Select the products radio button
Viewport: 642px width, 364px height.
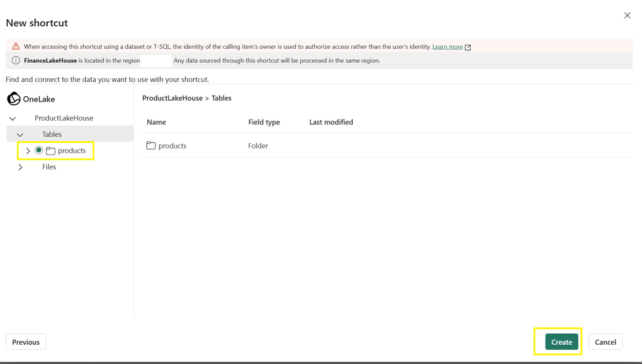click(x=39, y=150)
